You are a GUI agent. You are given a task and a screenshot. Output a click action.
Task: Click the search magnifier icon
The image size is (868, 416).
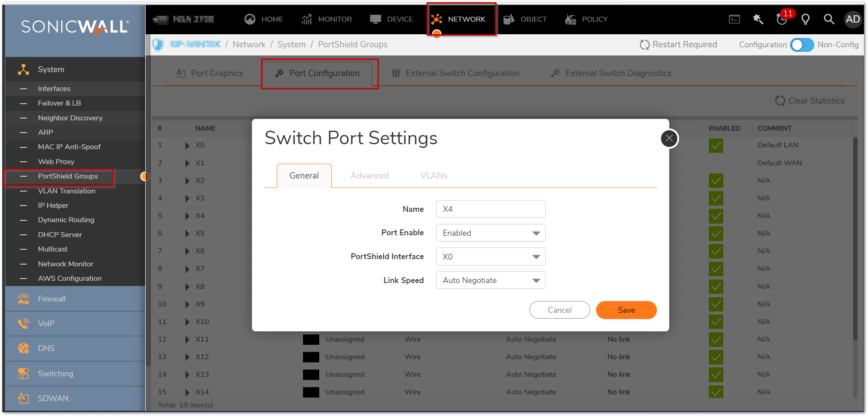coord(829,19)
